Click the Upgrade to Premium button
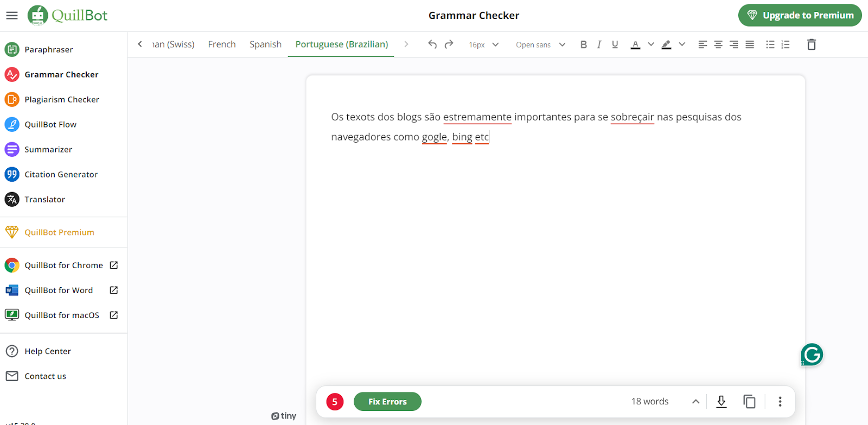 coord(800,15)
